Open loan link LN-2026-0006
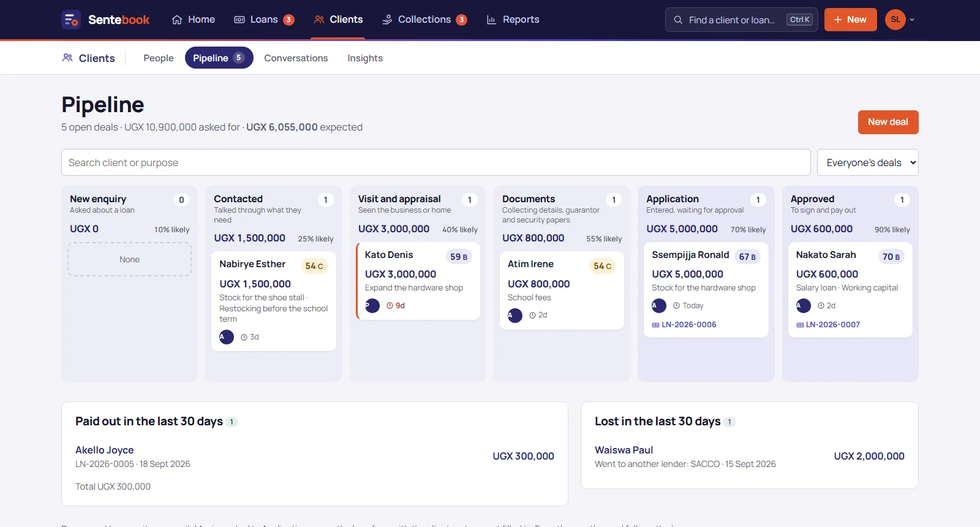The image size is (980, 527). pyautogui.click(x=684, y=324)
